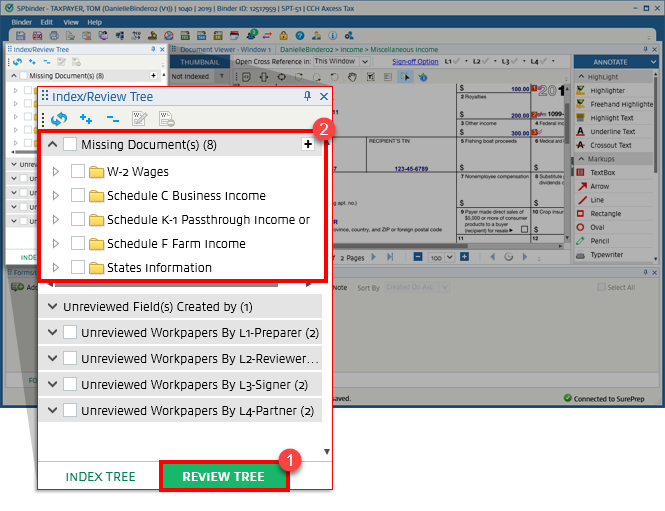The height and width of the screenshot is (511, 665).
Task: Click the users icon with green badge
Action: pyautogui.click(x=251, y=35)
